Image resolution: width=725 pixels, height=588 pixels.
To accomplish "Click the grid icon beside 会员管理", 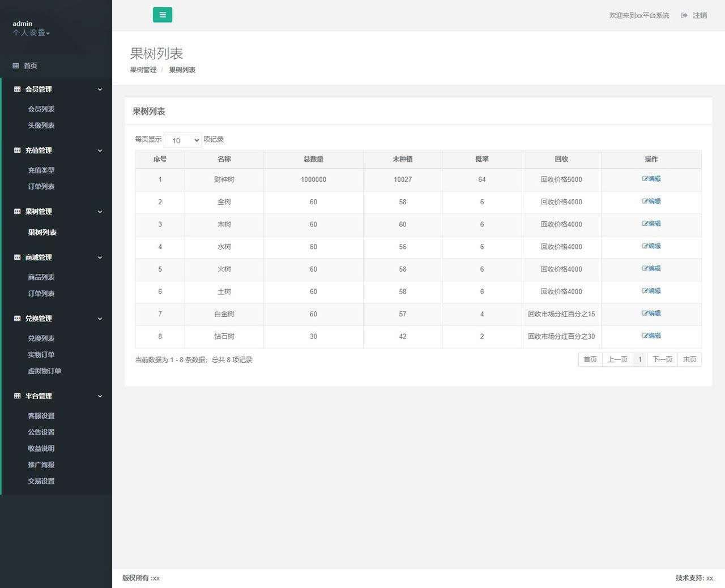I will (17, 89).
